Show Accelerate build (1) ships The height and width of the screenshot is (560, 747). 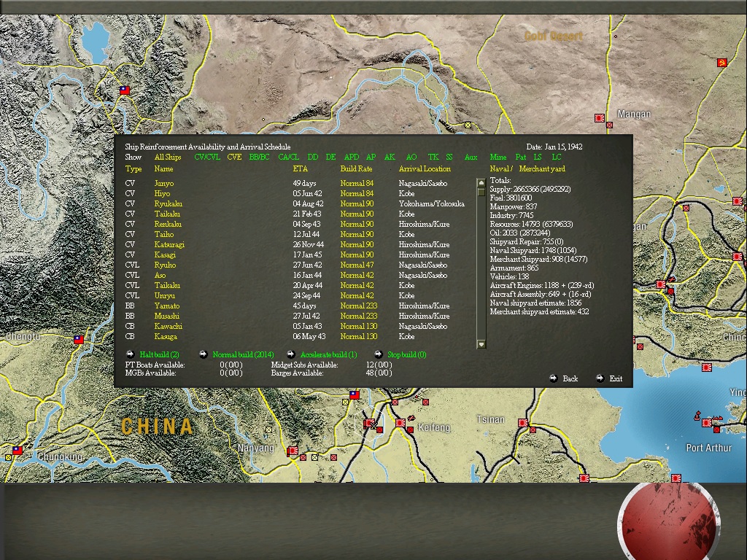pos(328,354)
